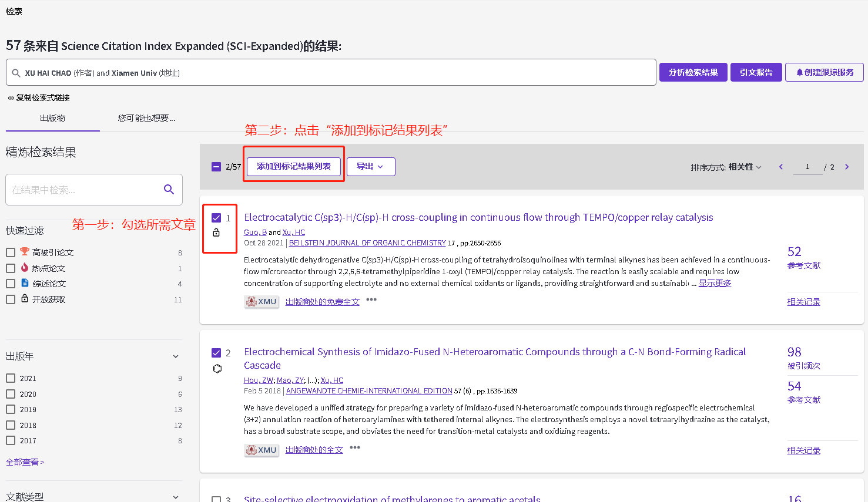Collapse the 出版年 filter section
Viewport: 868px width, 502px height.
pyautogui.click(x=175, y=356)
